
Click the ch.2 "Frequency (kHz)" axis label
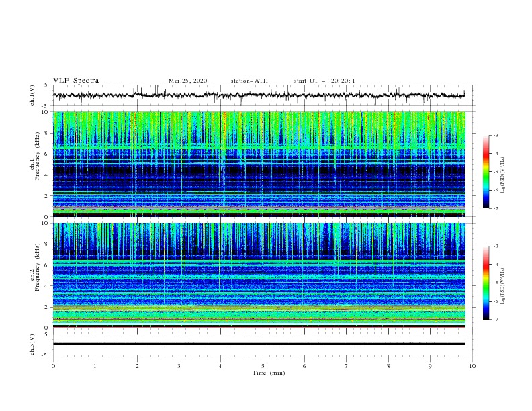(x=37, y=267)
